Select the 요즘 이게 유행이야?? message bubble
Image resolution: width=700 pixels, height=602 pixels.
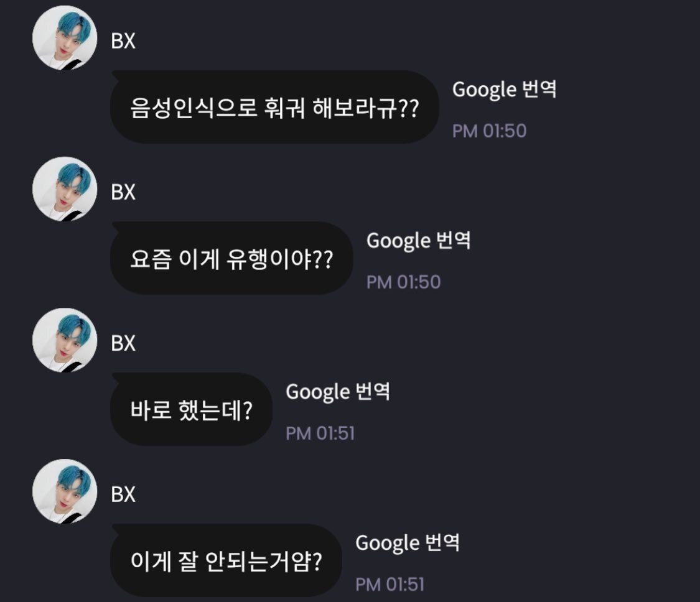click(231, 258)
